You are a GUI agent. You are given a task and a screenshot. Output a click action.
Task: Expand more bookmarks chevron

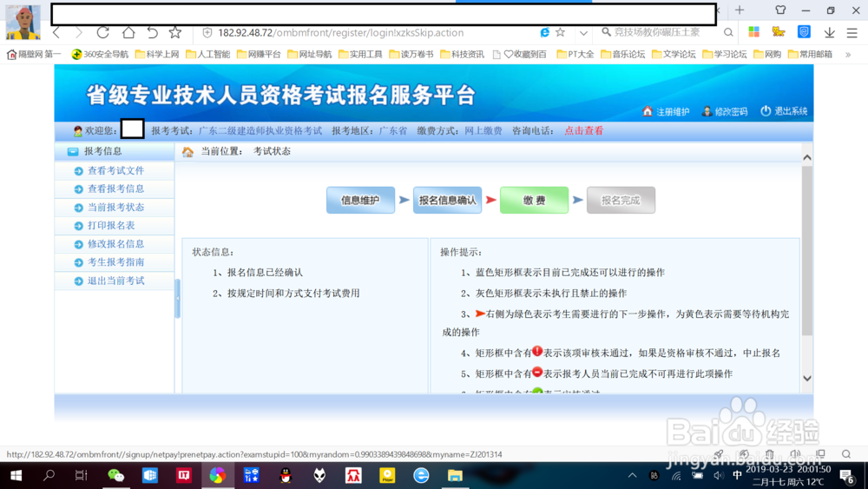point(847,54)
